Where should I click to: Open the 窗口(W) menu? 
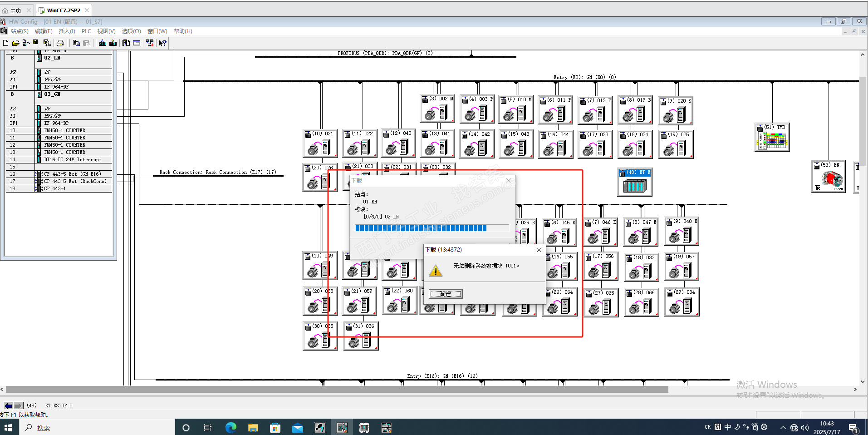point(157,31)
